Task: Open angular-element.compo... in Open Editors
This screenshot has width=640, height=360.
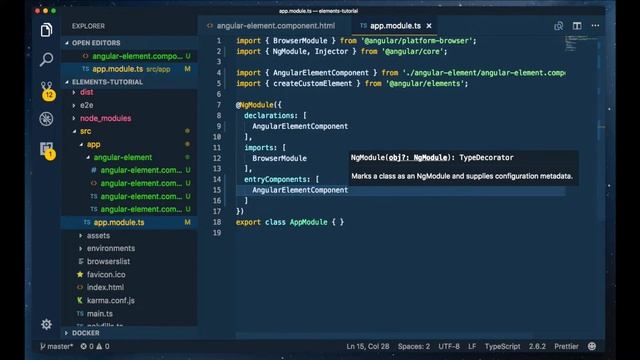Action: tap(129, 56)
